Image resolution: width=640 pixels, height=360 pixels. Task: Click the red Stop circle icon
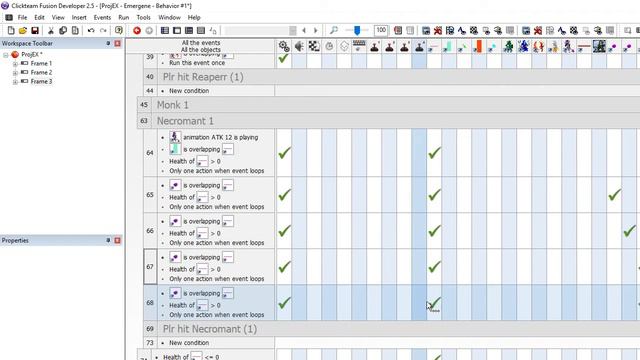tap(137, 31)
